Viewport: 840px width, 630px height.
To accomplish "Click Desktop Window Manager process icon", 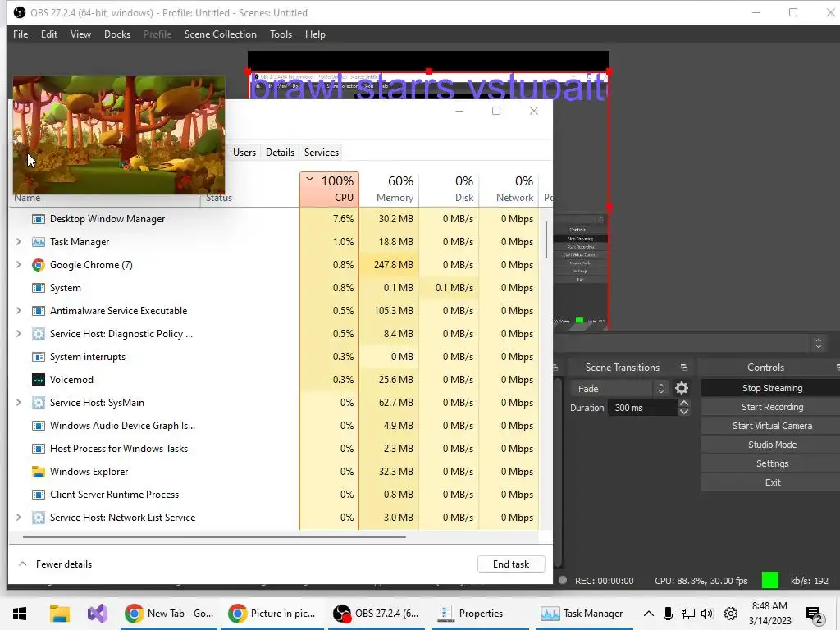I will click(x=38, y=218).
